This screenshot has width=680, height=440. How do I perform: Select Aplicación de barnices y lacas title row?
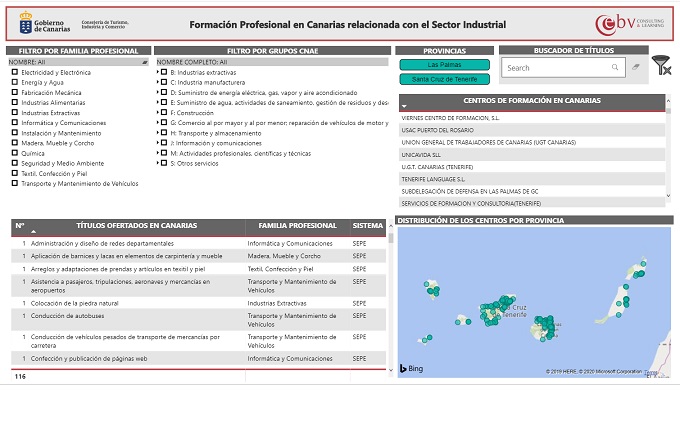tap(199, 256)
